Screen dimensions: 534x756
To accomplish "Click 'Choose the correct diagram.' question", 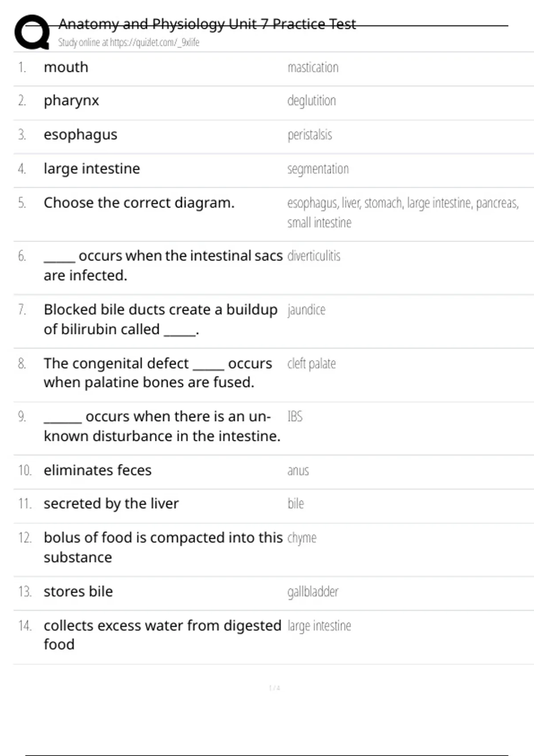I will (x=139, y=203).
